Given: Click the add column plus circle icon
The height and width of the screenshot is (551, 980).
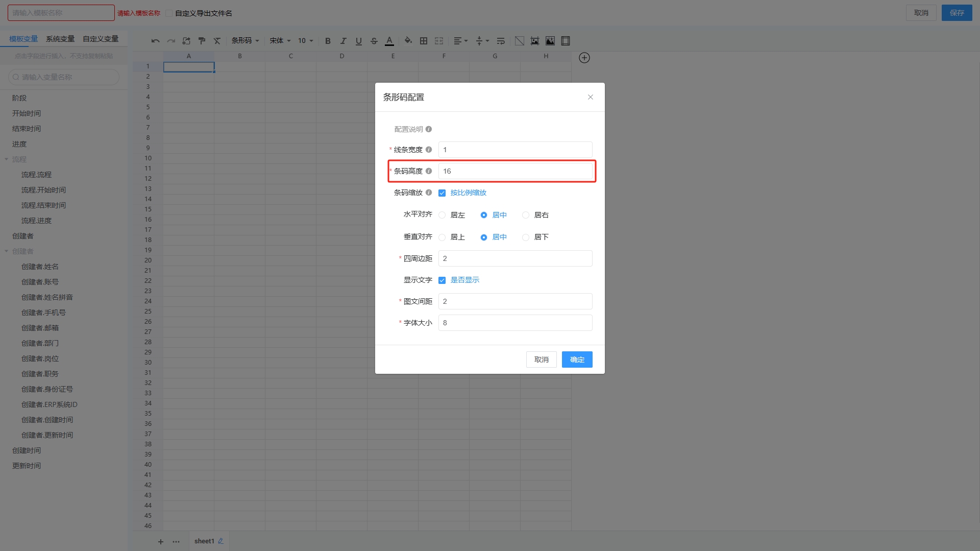Looking at the screenshot, I should 584,58.
